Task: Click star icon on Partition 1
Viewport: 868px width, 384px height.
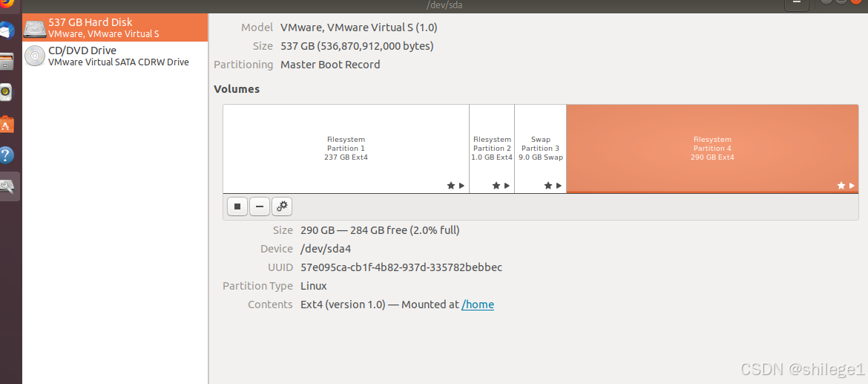Action: (x=451, y=186)
